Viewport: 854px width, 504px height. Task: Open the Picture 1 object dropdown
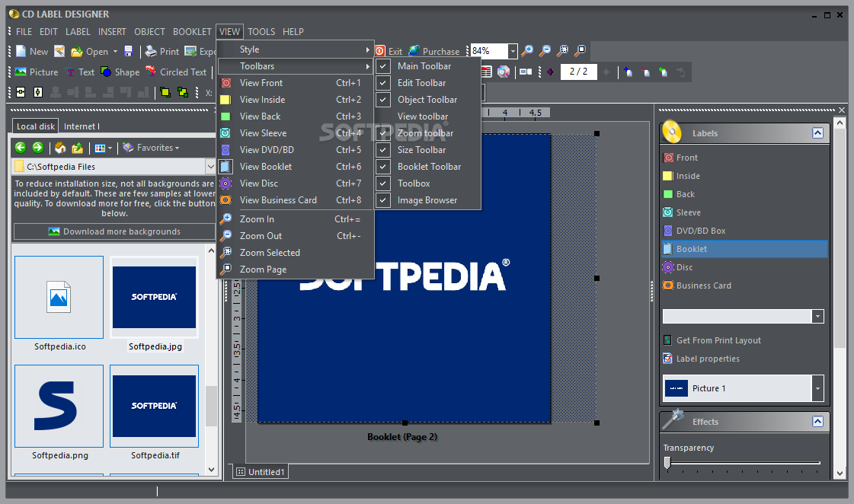point(817,388)
